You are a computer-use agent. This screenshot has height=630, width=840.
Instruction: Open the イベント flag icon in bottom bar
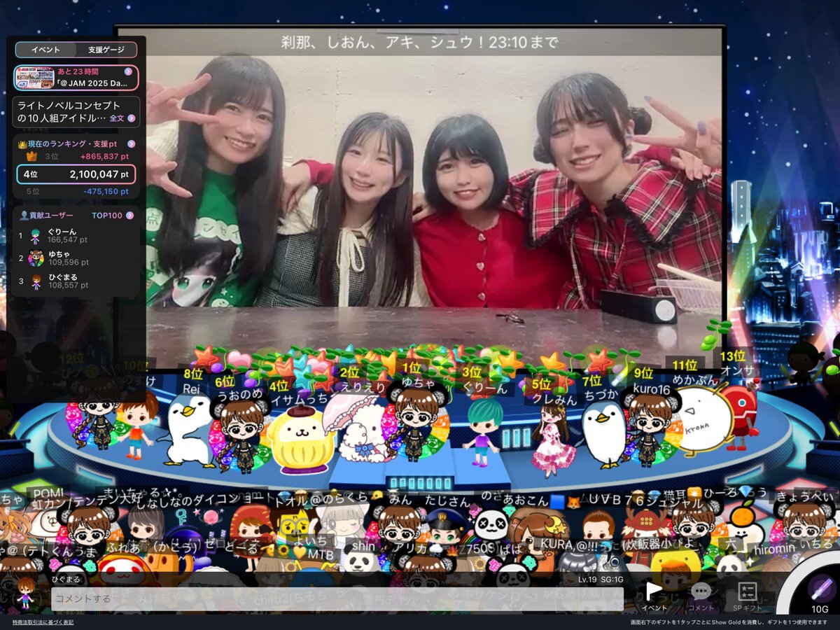click(653, 596)
